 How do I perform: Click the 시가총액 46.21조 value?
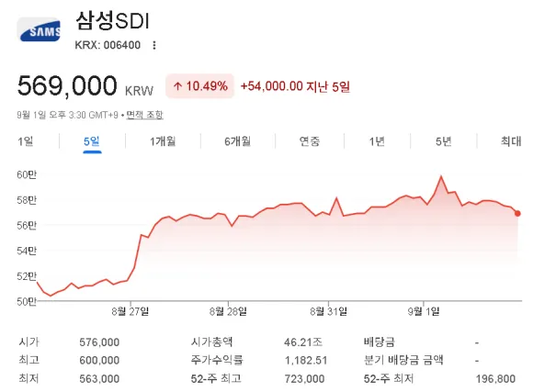(x=303, y=342)
